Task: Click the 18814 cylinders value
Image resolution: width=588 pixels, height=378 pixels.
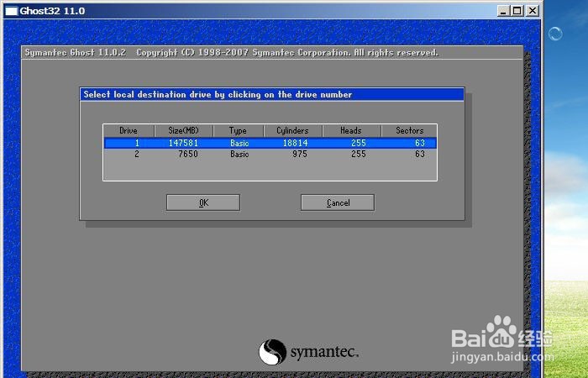Action: (296, 143)
